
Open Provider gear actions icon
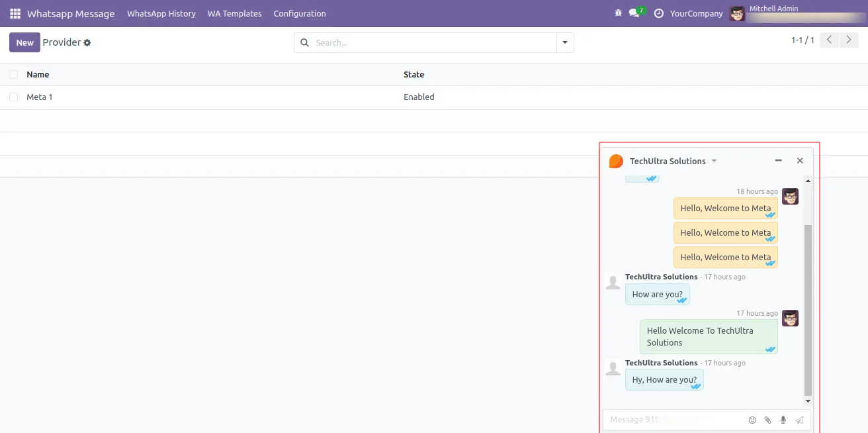coord(87,43)
